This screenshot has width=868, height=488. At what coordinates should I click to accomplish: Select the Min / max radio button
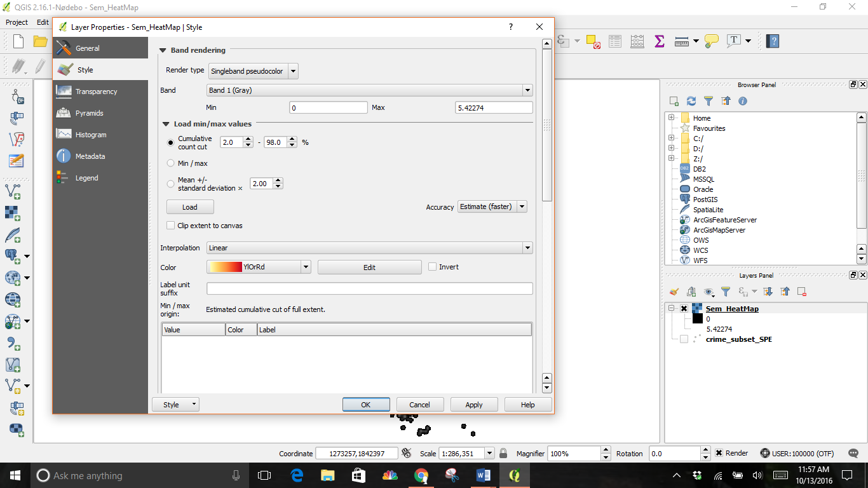click(170, 163)
